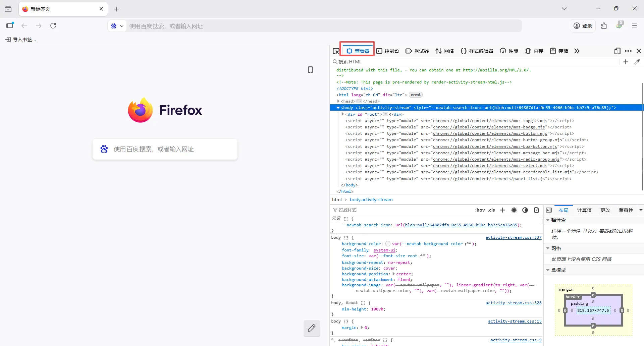Screen dimensions: 644x346
Task: Click the Baidu paw icon in the page search box
Action: pyautogui.click(x=104, y=149)
